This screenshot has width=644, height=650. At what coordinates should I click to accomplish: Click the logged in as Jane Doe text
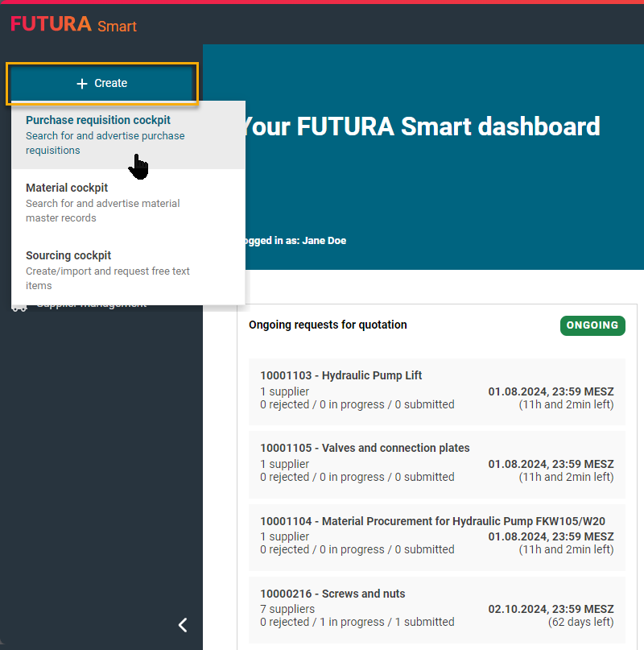[x=293, y=241]
